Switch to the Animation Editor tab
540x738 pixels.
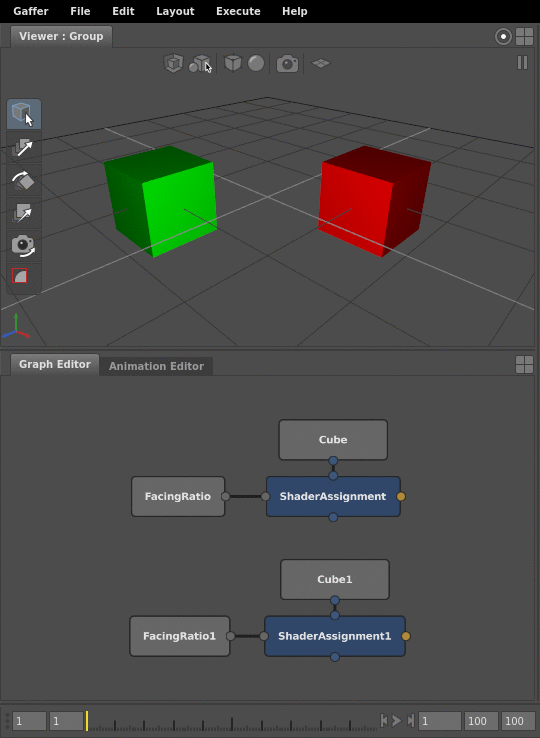[156, 366]
